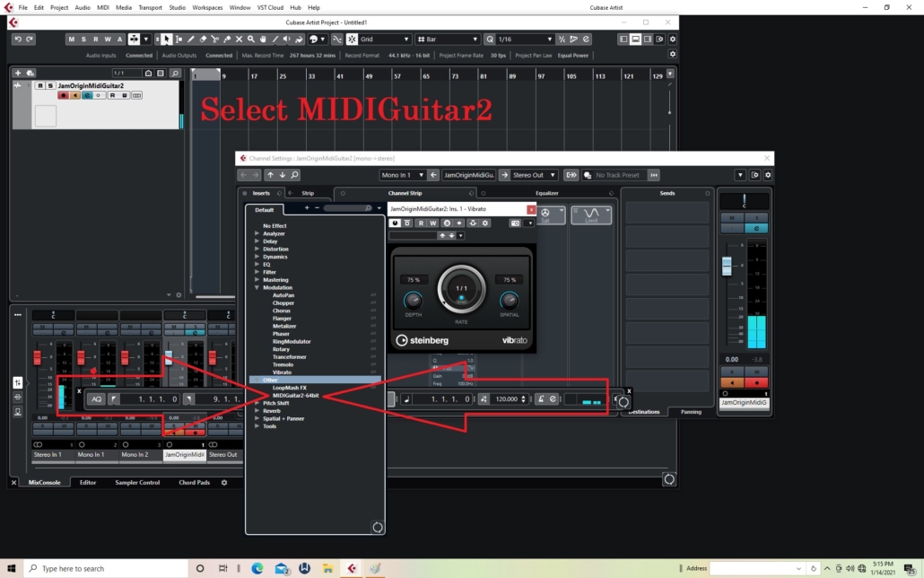Open vibrato plugin snapshot camera icon
Screen dimensions: 924x578
(x=515, y=223)
